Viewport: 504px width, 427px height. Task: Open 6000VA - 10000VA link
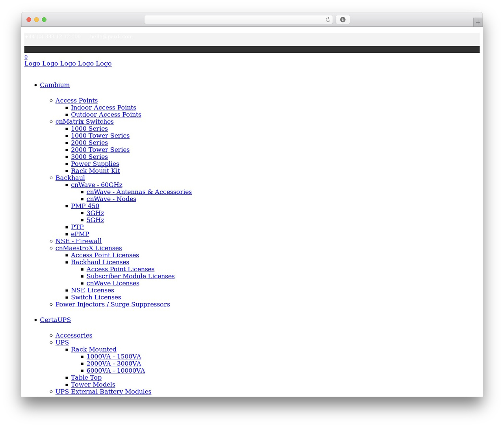coord(116,371)
